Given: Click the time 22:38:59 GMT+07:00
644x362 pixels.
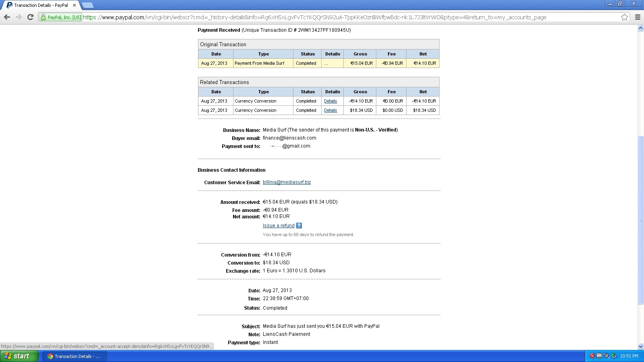Looking at the screenshot, I should [x=286, y=298].
